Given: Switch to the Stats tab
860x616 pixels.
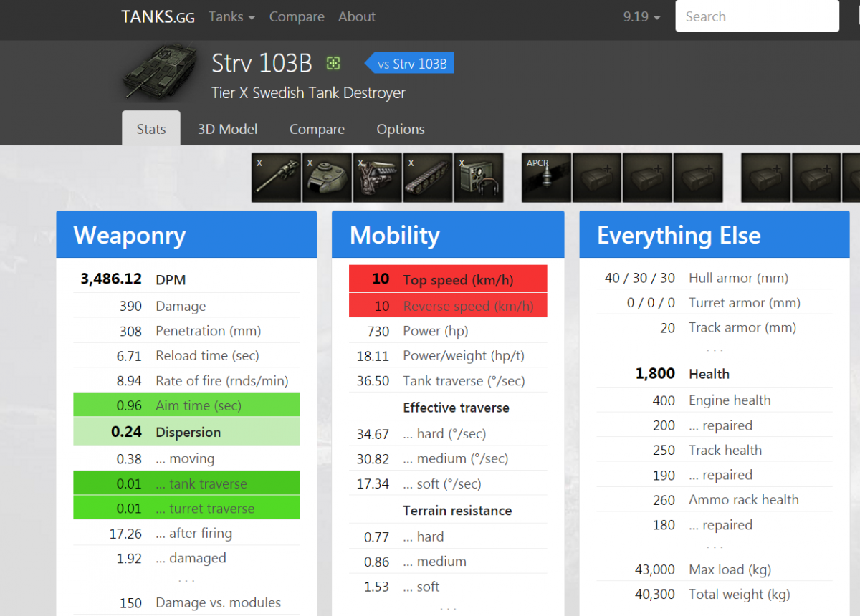Looking at the screenshot, I should (151, 129).
